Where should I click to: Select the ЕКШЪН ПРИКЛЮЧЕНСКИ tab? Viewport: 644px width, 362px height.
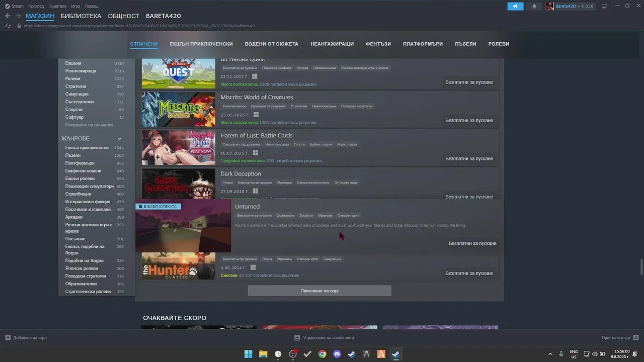click(201, 44)
